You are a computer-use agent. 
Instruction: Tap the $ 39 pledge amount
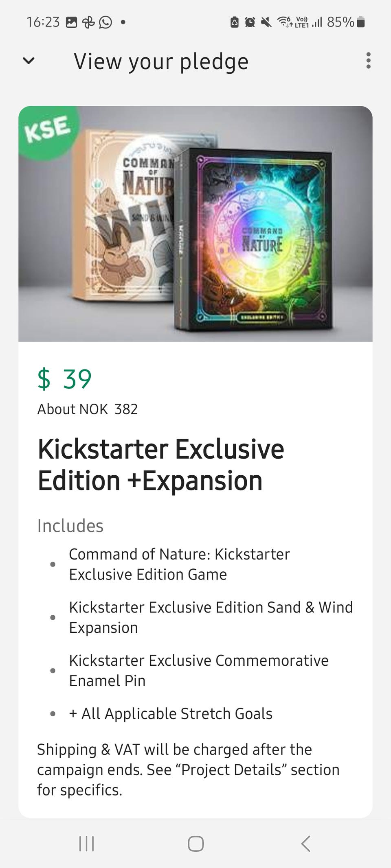pyautogui.click(x=65, y=379)
